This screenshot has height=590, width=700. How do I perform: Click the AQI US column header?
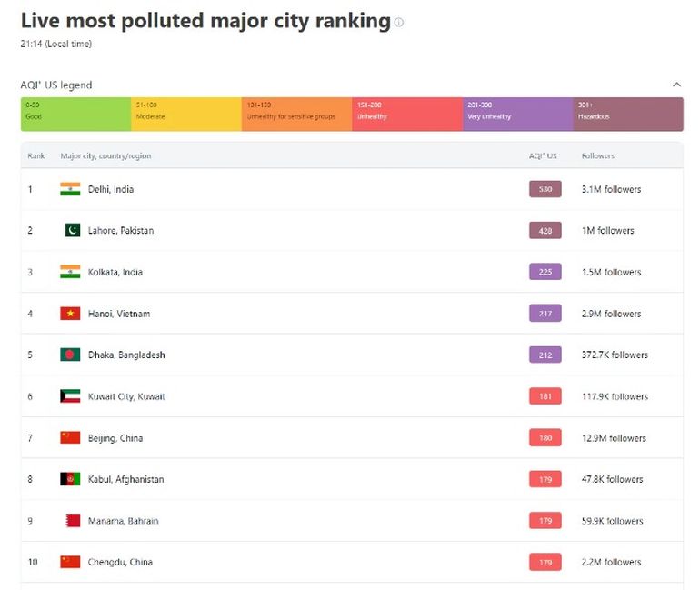tap(543, 155)
